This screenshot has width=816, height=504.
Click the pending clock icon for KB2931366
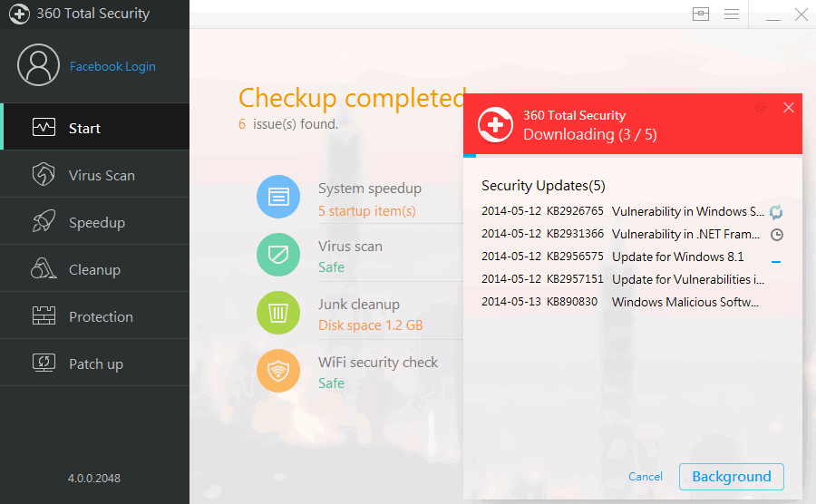tap(776, 235)
